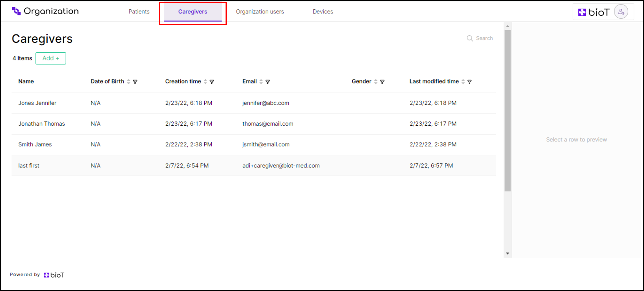The height and width of the screenshot is (291, 644).
Task: Switch to the Patients tab
Action: (x=139, y=11)
